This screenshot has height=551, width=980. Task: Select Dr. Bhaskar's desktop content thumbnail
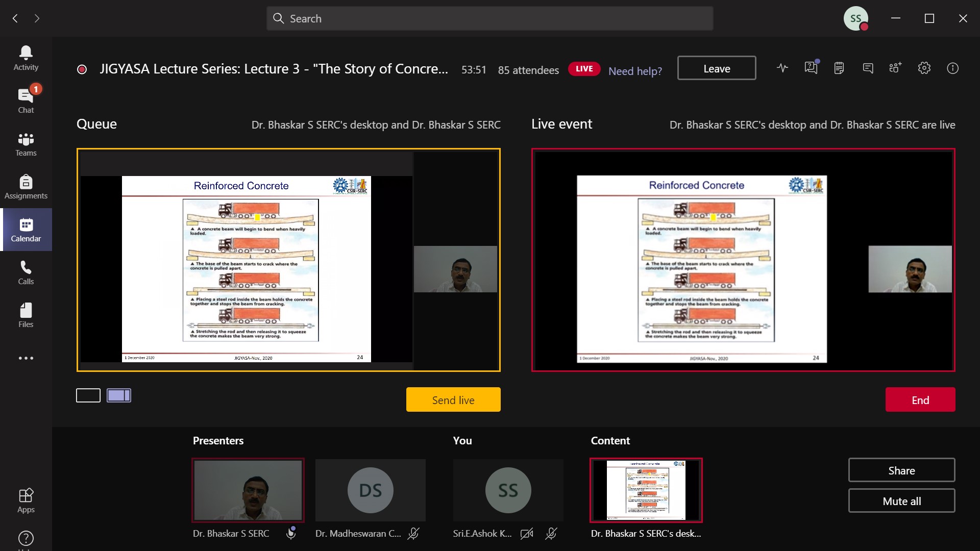pyautogui.click(x=646, y=490)
